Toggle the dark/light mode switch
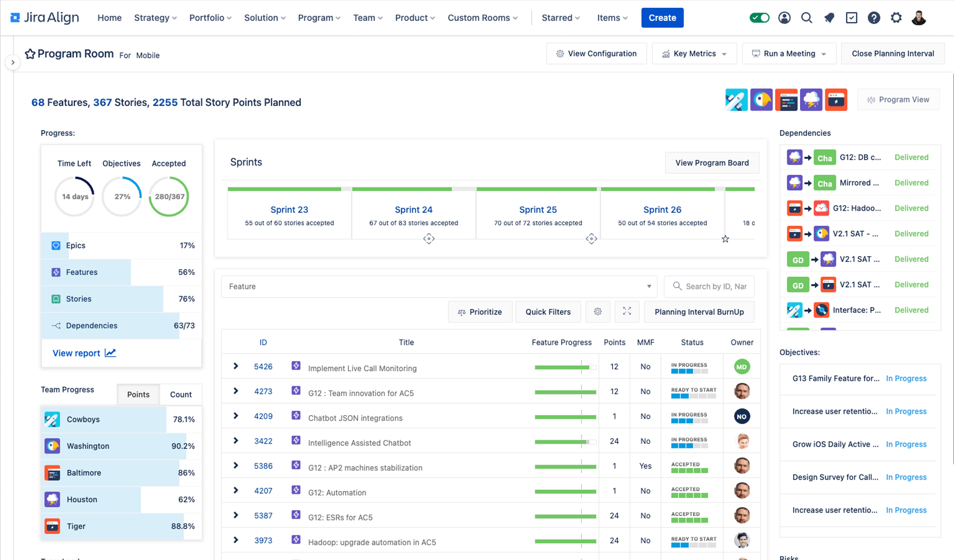The width and height of the screenshot is (954, 560). click(760, 17)
